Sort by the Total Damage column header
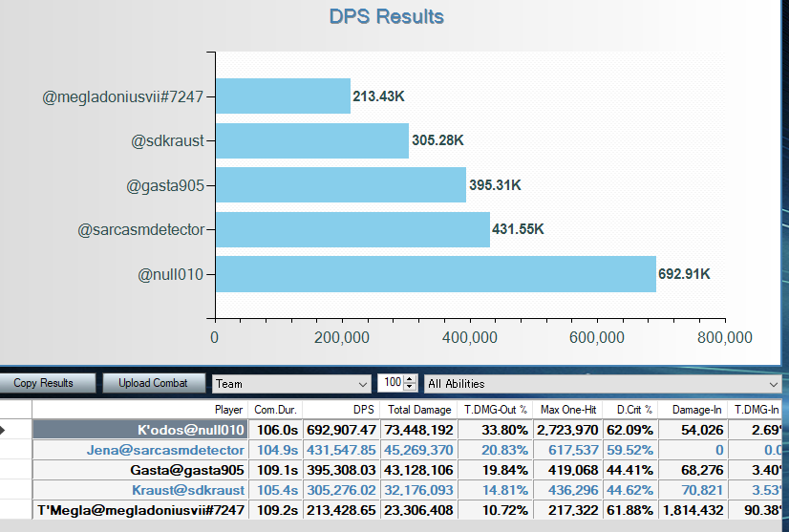This screenshot has height=532, width=789. 419,409
